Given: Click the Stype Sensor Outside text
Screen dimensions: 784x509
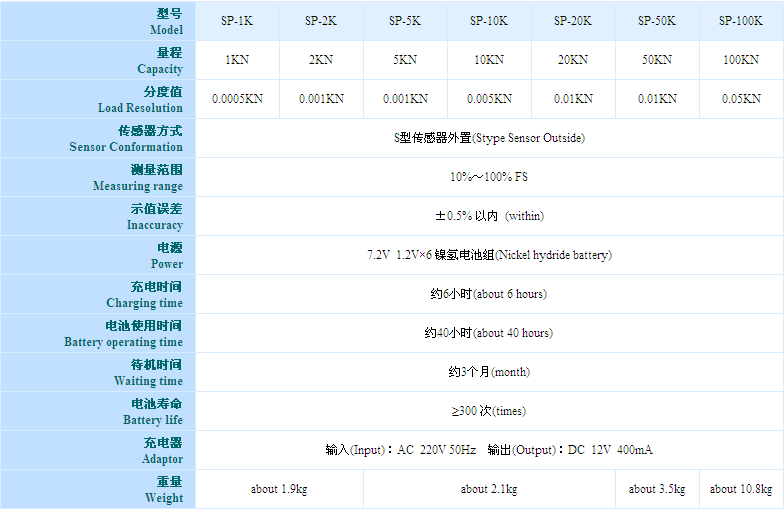Looking at the screenshot, I should click(489, 138).
